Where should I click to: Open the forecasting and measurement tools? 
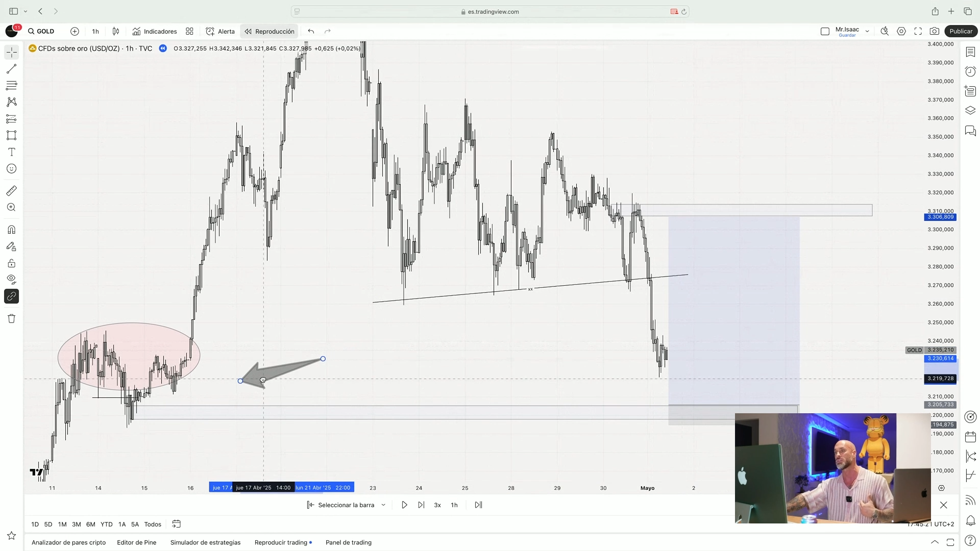11,119
